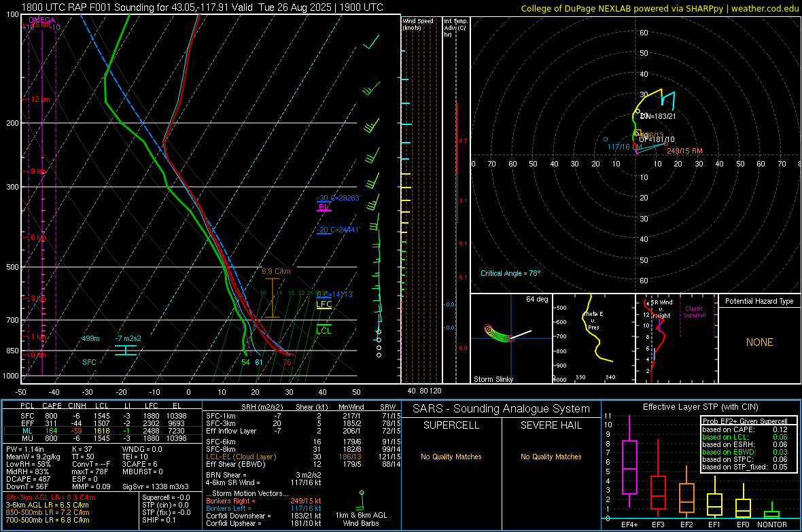Image resolution: width=802 pixels, height=532 pixels.
Task: Click UP=181/10 on the hodograph
Action: (657, 139)
